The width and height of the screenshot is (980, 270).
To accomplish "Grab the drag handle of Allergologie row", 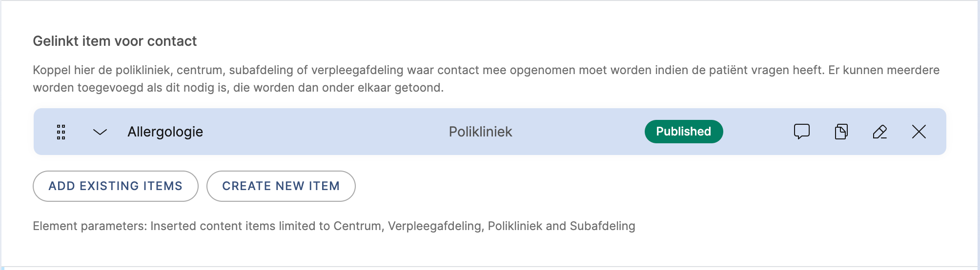I will coord(61,132).
